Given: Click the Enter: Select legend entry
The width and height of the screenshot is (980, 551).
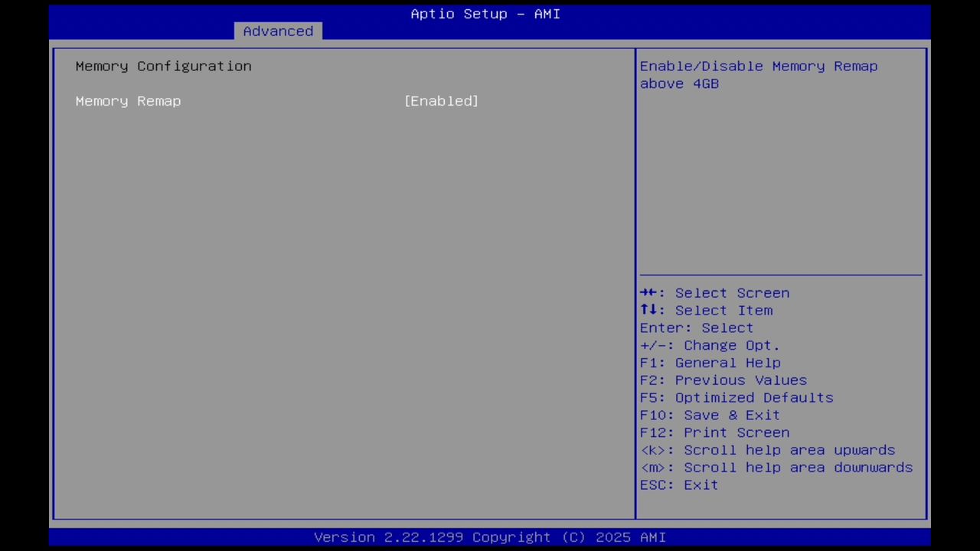Looking at the screenshot, I should point(696,328).
